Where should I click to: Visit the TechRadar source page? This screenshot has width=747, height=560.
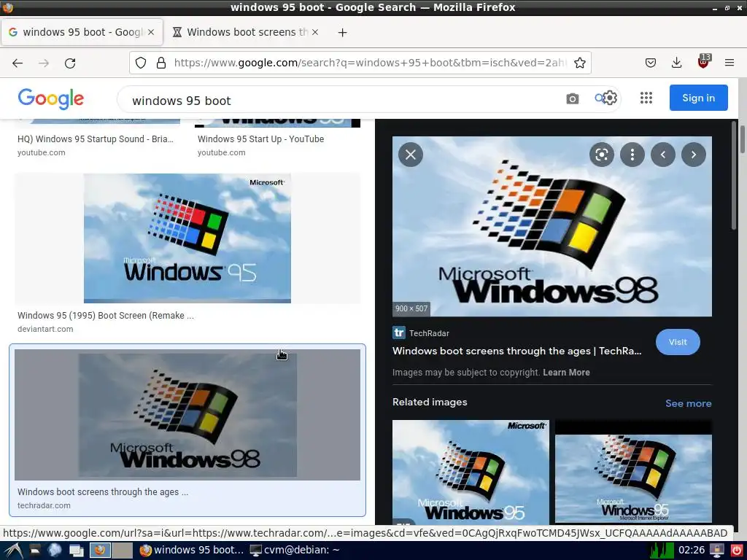click(x=678, y=342)
